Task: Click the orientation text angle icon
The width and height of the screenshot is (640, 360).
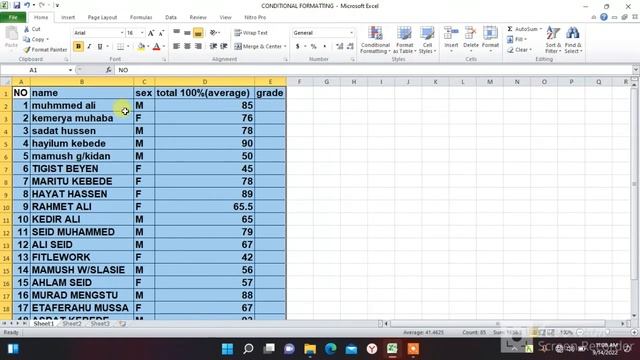Action: tap(213, 33)
